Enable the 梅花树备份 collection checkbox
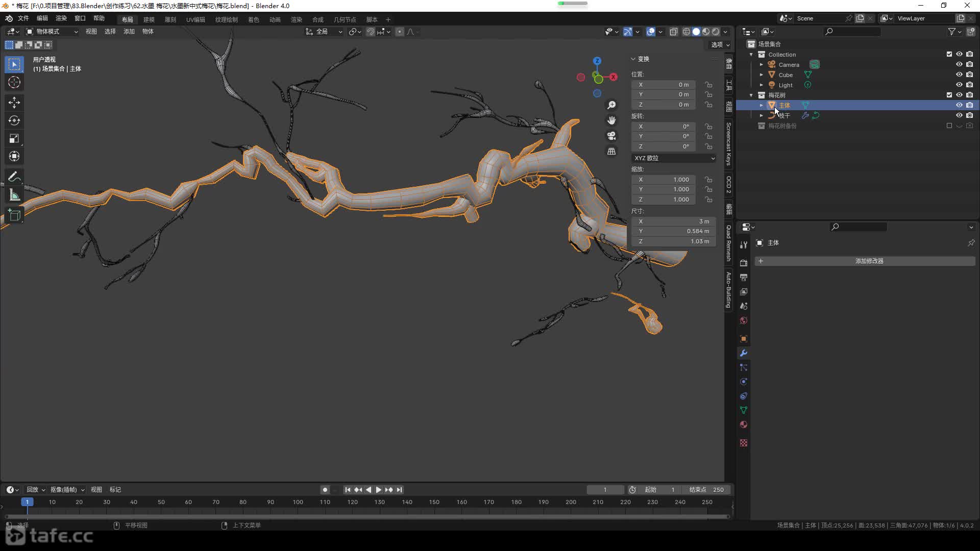This screenshot has height=551, width=980. click(x=949, y=126)
